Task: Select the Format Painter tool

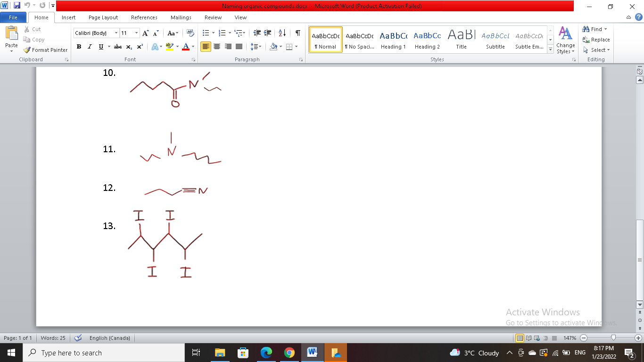Action: 45,50
